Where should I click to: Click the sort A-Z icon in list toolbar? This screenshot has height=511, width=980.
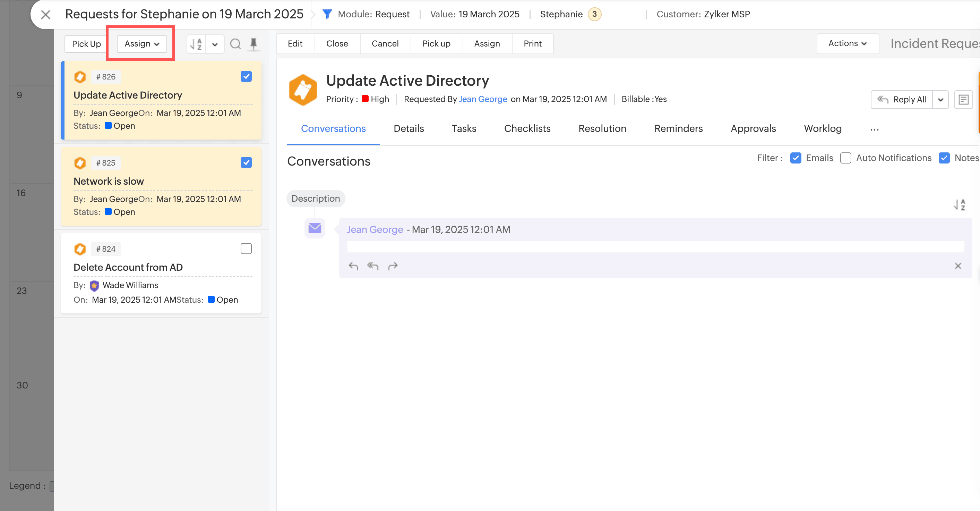(196, 44)
